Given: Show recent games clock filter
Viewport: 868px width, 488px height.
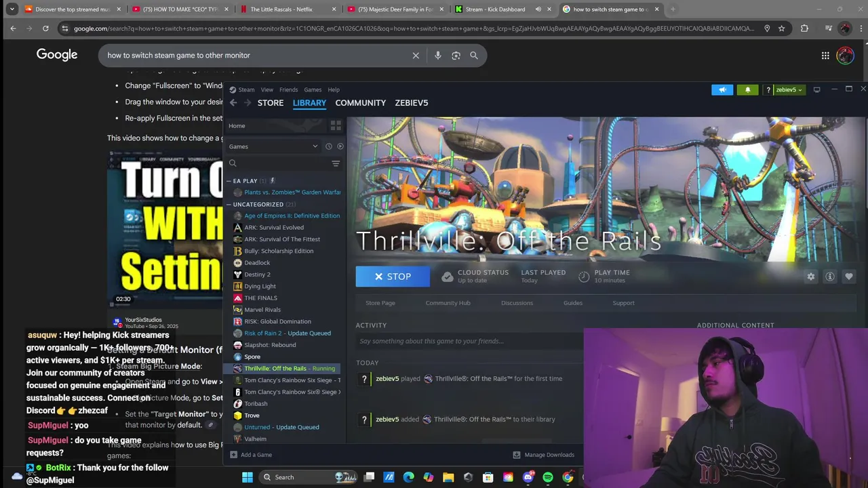Looking at the screenshot, I should pos(328,146).
